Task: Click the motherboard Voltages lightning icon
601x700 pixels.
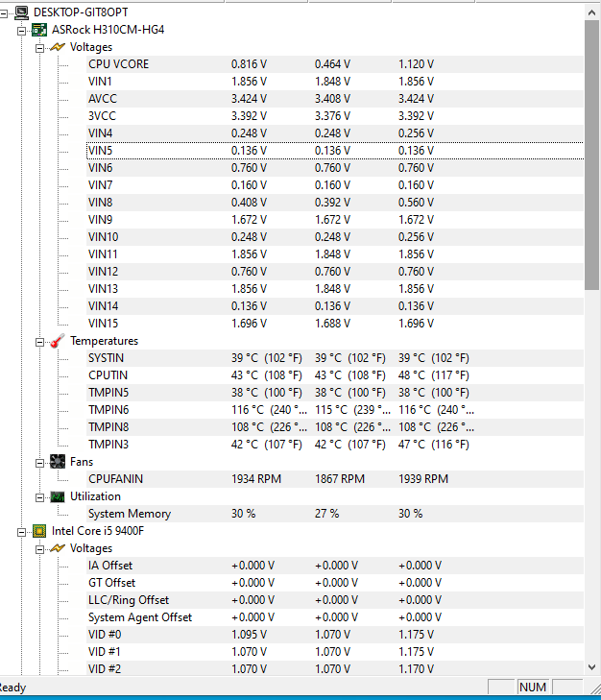Action: (x=58, y=47)
